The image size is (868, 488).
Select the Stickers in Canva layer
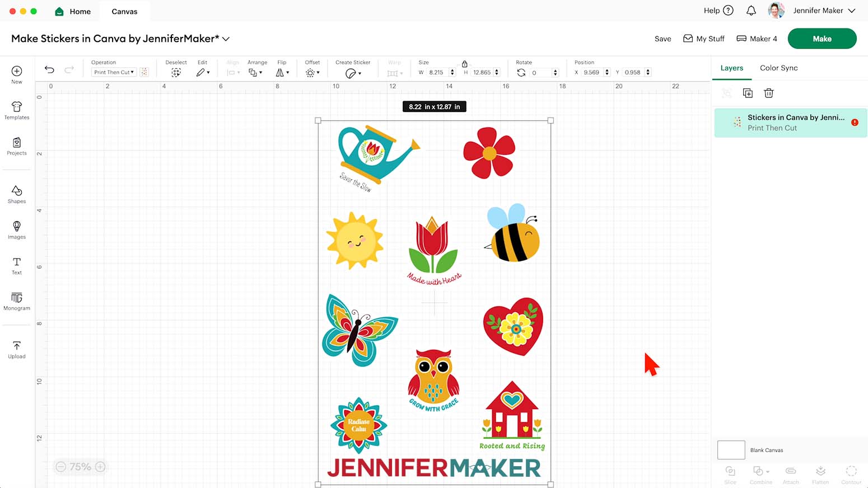point(791,123)
